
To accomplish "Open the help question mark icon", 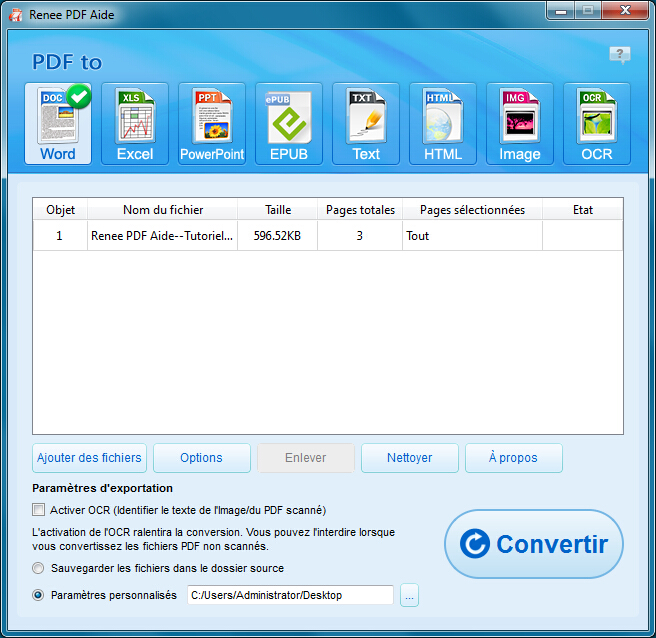I will pos(620,54).
